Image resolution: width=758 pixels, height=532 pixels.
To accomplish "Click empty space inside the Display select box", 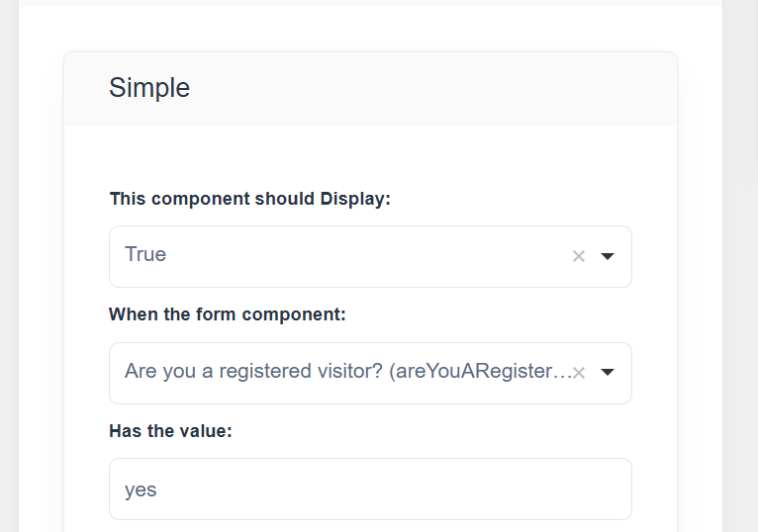I will [x=366, y=256].
